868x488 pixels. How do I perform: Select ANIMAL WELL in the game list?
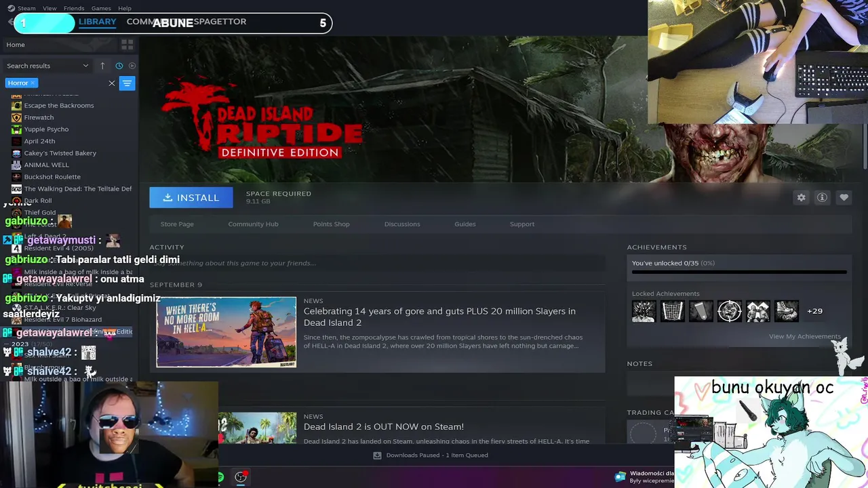coord(47,165)
